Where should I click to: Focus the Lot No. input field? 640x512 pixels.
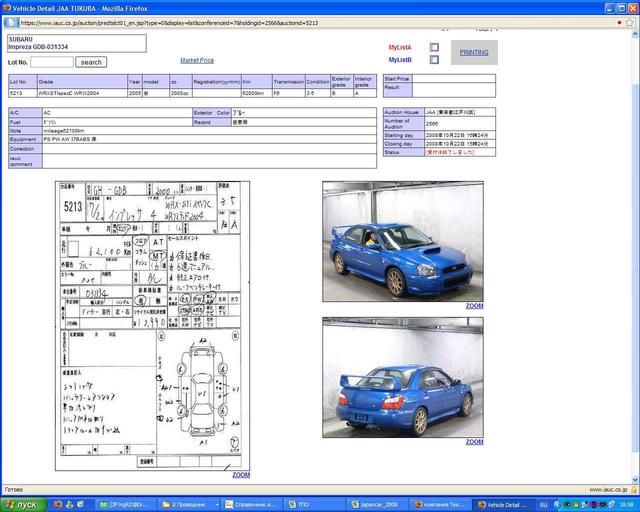point(52,62)
